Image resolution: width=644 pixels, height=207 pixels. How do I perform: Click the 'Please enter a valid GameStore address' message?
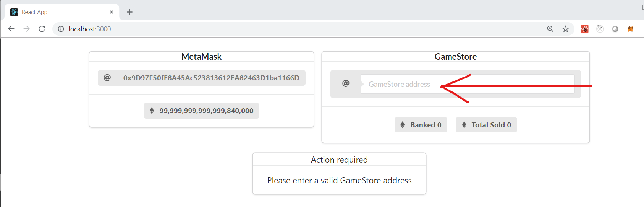pyautogui.click(x=339, y=181)
